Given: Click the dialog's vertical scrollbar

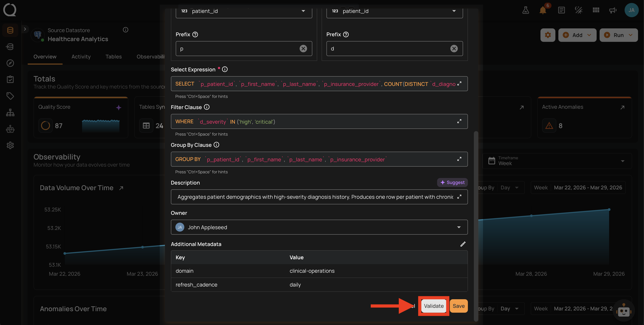Looking at the screenshot, I should click(476, 226).
